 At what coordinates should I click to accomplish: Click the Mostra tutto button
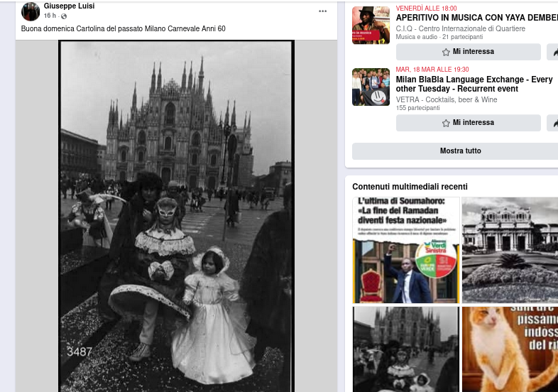pyautogui.click(x=460, y=151)
